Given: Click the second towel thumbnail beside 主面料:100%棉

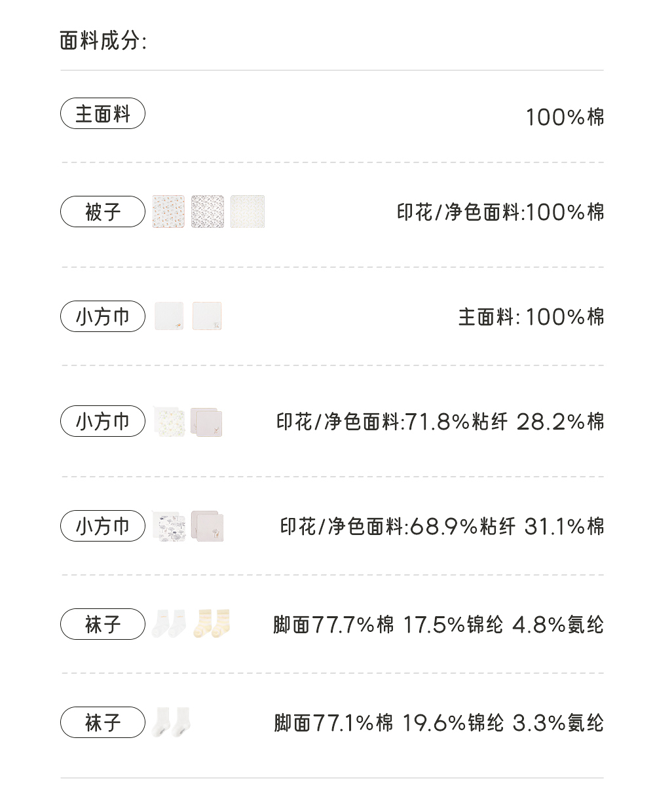Looking at the screenshot, I should click(x=207, y=316).
